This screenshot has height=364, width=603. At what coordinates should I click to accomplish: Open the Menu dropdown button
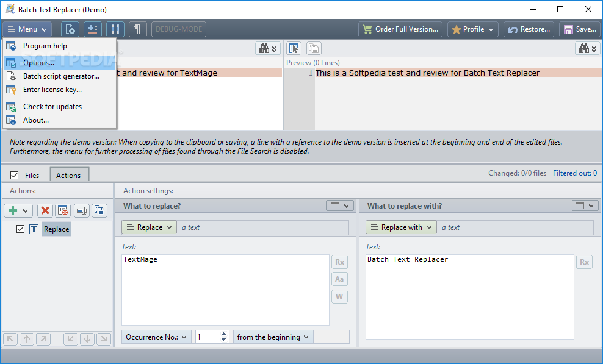(x=27, y=29)
